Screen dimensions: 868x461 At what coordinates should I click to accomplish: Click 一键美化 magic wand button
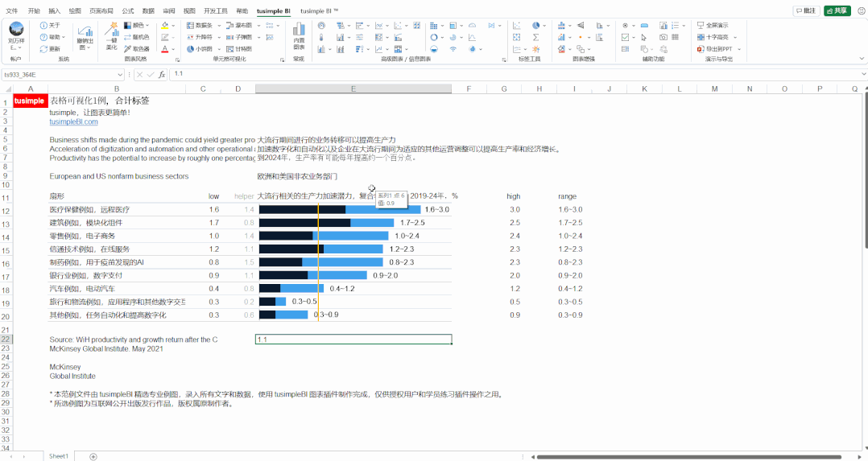click(x=111, y=36)
